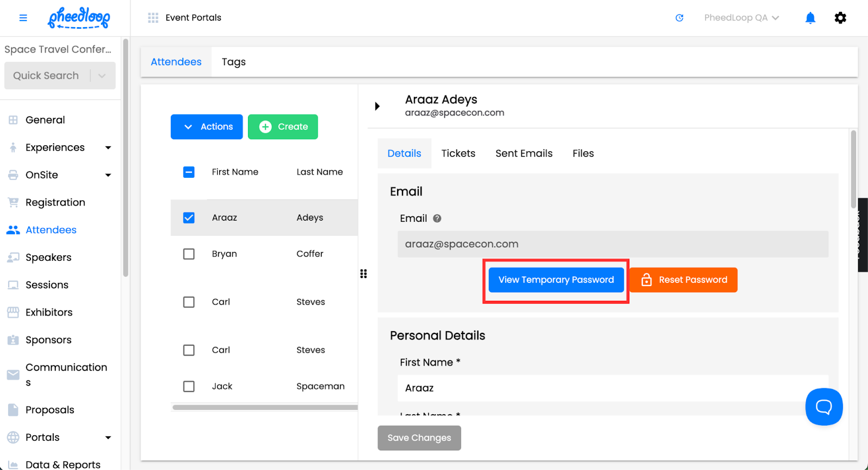Open the hamburger menu icon
The image size is (868, 470).
[23, 18]
